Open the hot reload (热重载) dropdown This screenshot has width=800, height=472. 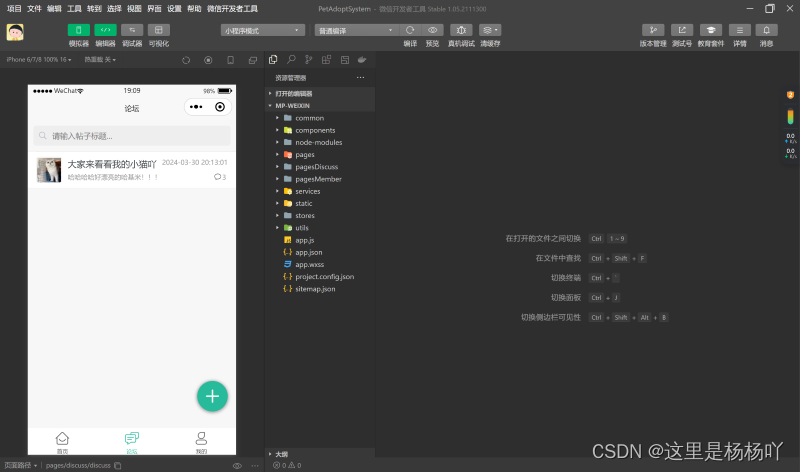click(x=100, y=60)
